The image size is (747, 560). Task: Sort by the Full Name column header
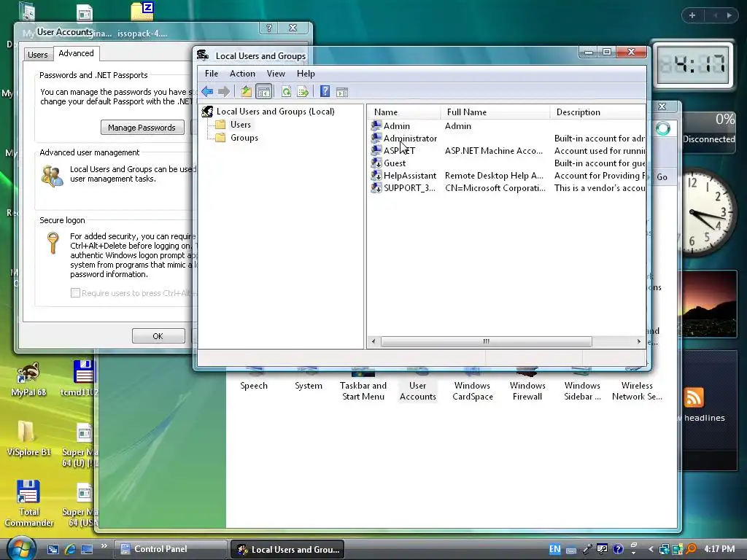coord(495,112)
